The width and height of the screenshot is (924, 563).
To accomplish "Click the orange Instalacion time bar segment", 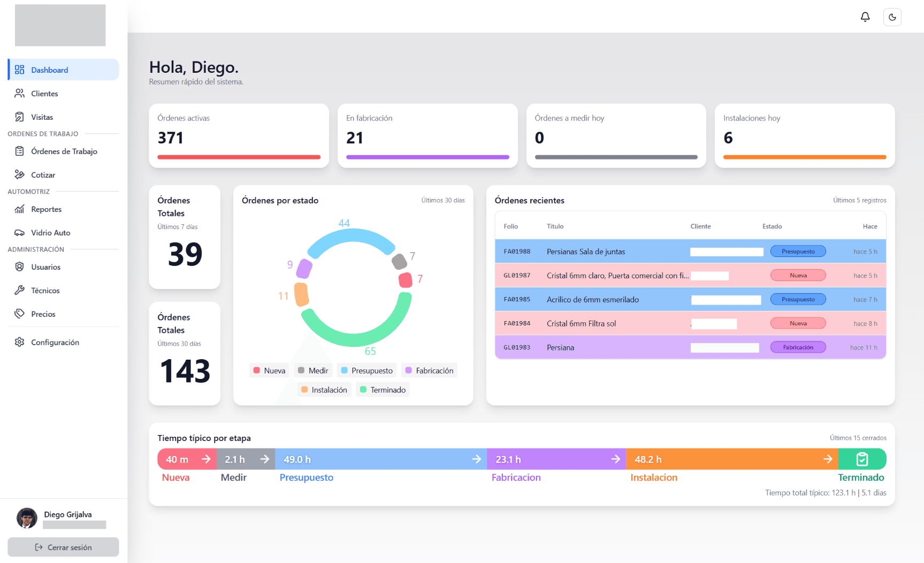I will click(x=732, y=459).
